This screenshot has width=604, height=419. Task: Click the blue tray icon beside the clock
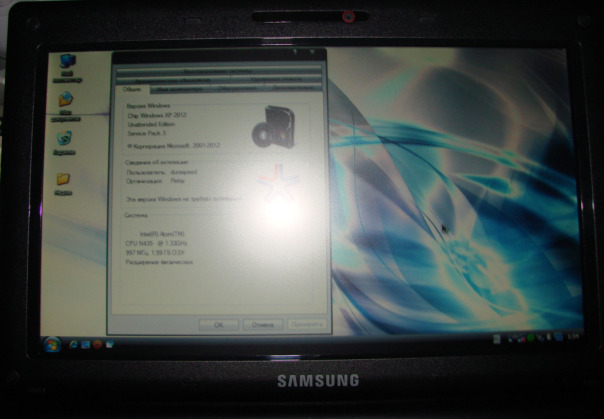tap(559, 337)
